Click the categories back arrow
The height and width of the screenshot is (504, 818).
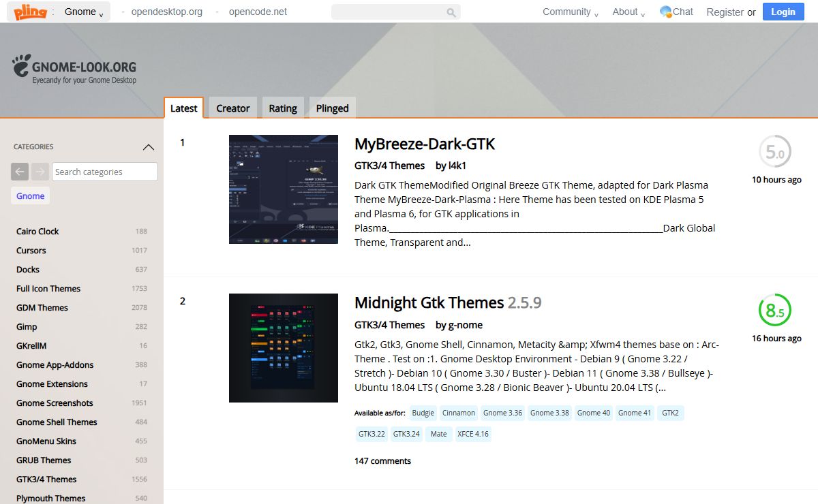tap(20, 172)
